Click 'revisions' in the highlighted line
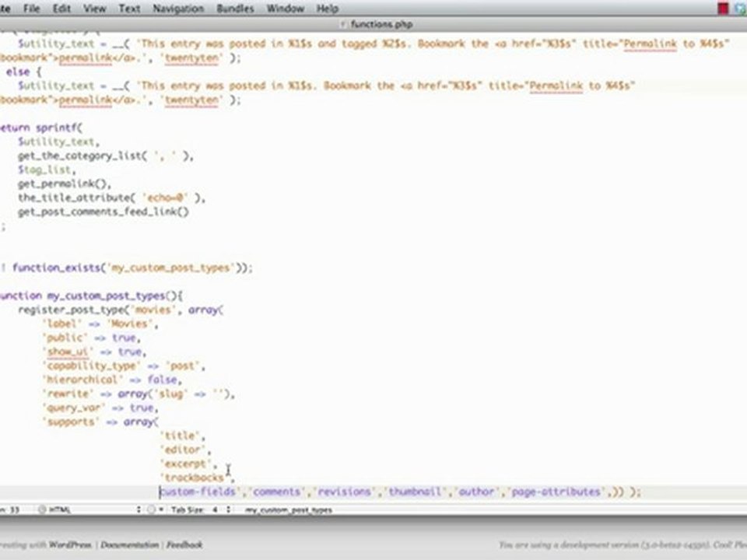Image resolution: width=747 pixels, height=560 pixels. click(344, 492)
